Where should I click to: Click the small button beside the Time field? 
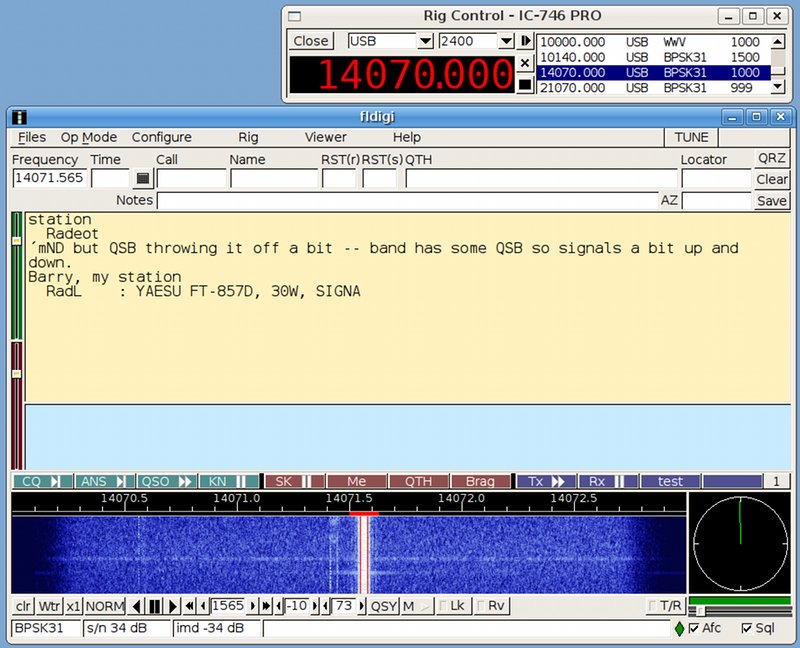(143, 179)
